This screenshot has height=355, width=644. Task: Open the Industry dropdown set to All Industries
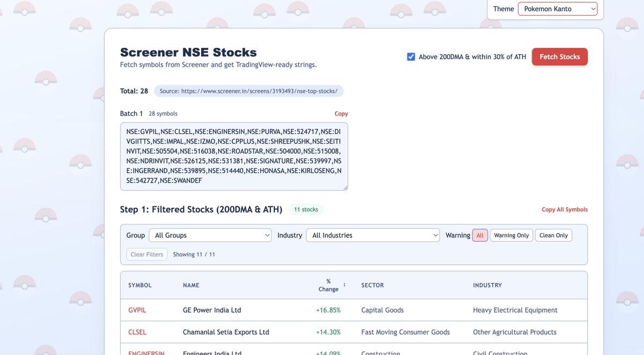(373, 235)
